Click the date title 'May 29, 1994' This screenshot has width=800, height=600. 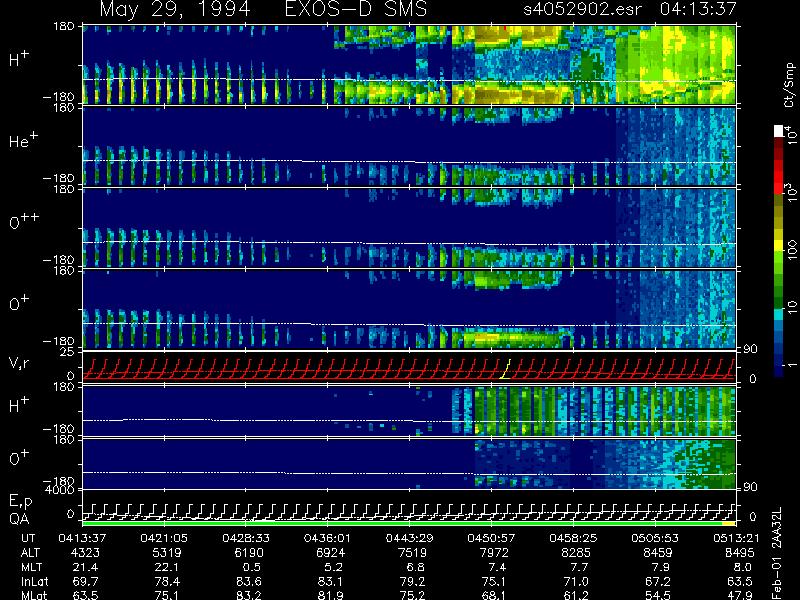tap(174, 10)
